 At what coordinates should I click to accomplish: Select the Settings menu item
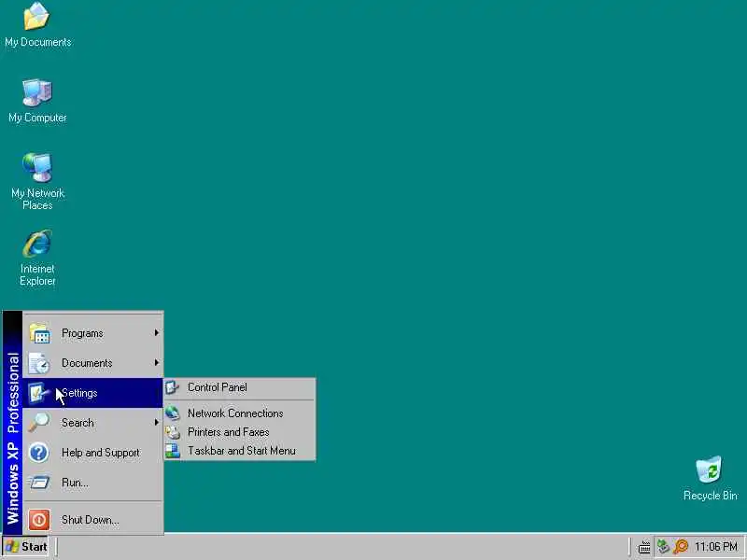(x=92, y=393)
